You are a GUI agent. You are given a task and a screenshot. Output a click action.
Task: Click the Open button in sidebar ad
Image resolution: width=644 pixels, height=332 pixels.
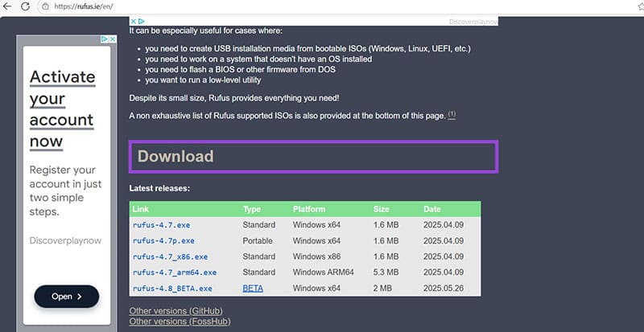point(67,297)
